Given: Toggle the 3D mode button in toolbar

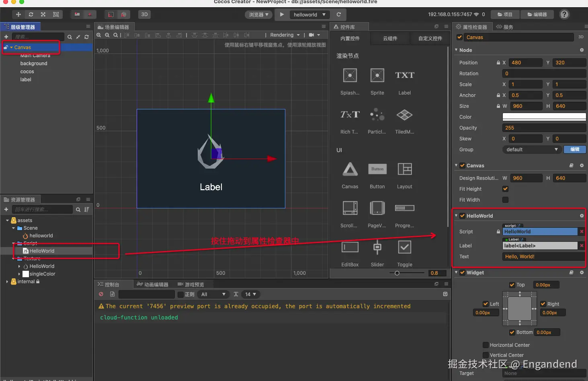Looking at the screenshot, I should click(144, 14).
